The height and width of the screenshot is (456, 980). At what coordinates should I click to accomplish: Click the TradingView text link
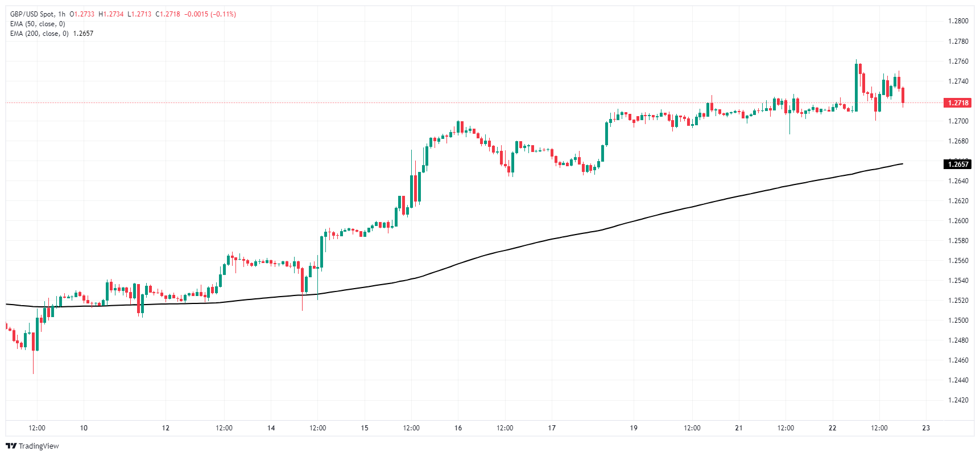[39, 446]
